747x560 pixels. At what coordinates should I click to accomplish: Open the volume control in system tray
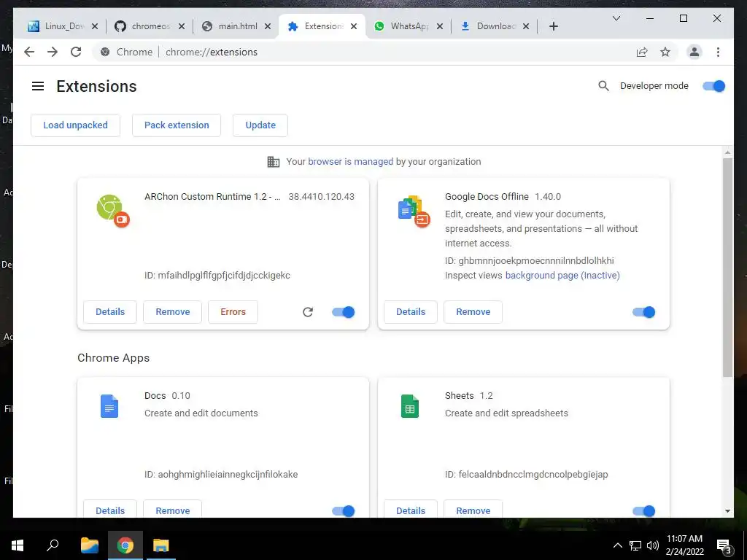click(653, 545)
